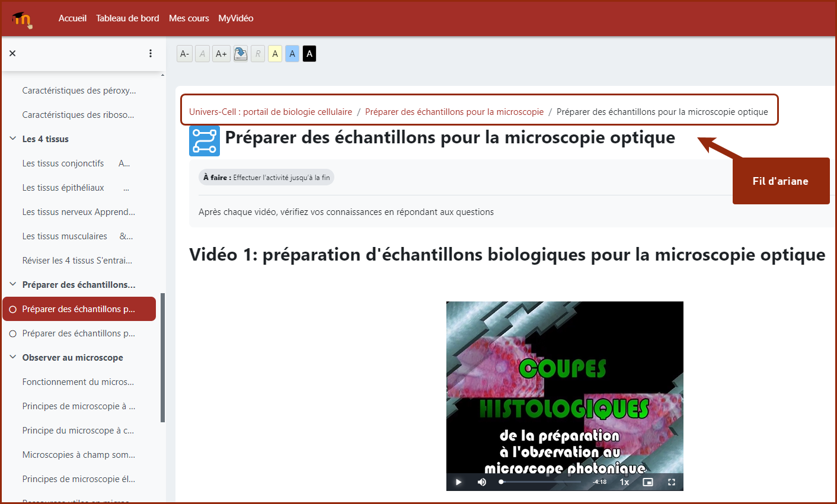Image resolution: width=837 pixels, height=504 pixels.
Task: Click the video remaining time -4:18
Action: (600, 482)
